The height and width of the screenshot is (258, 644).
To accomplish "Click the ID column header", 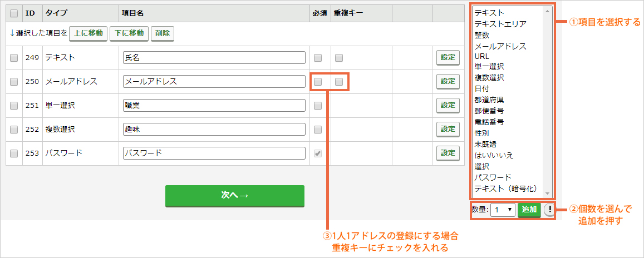I will pyautogui.click(x=30, y=13).
